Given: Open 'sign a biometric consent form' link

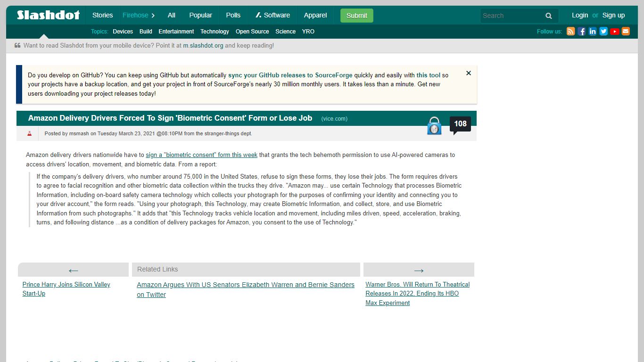Looking at the screenshot, I should [x=202, y=155].
